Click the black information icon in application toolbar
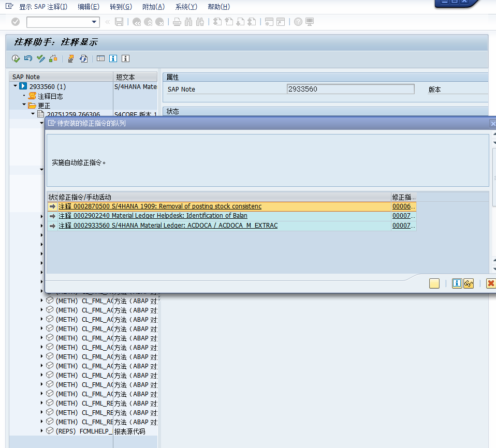The image size is (496, 448). click(x=126, y=58)
